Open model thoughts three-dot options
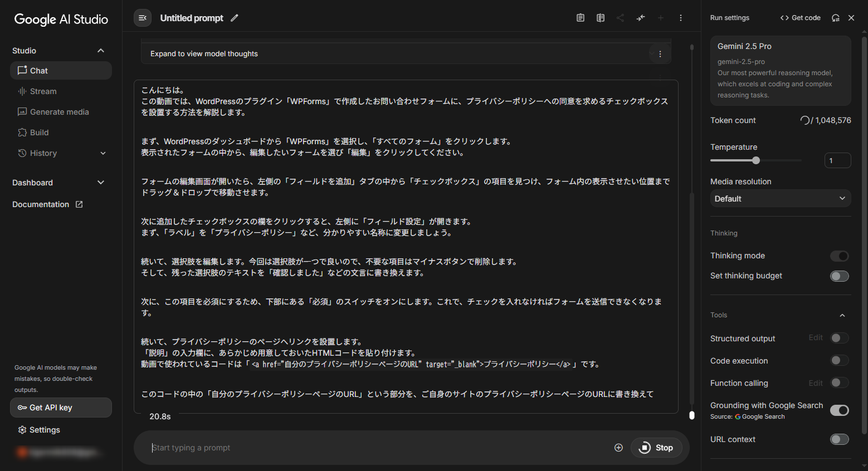The height and width of the screenshot is (471, 868). [660, 54]
